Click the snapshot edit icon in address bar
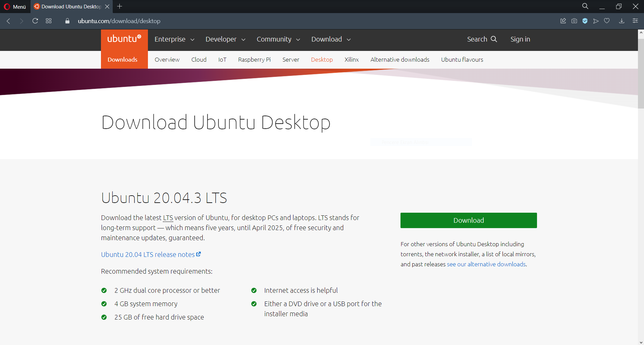This screenshot has height=345, width=644. [563, 21]
